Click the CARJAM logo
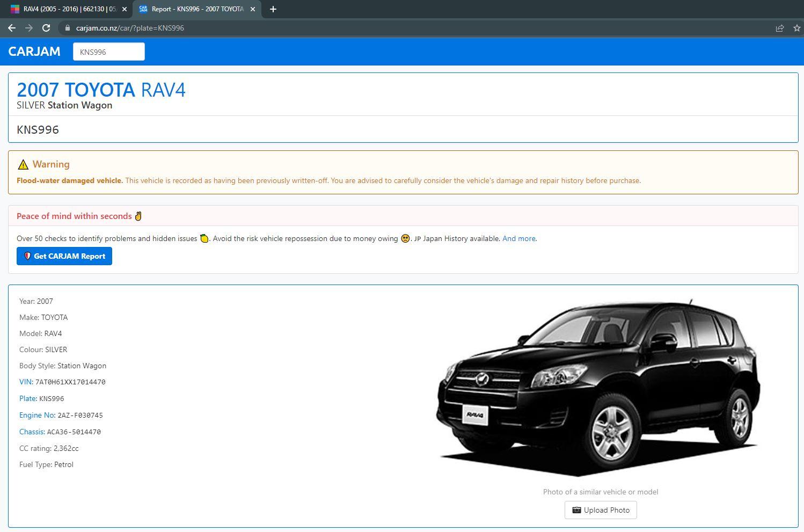The image size is (804, 532). click(x=34, y=52)
